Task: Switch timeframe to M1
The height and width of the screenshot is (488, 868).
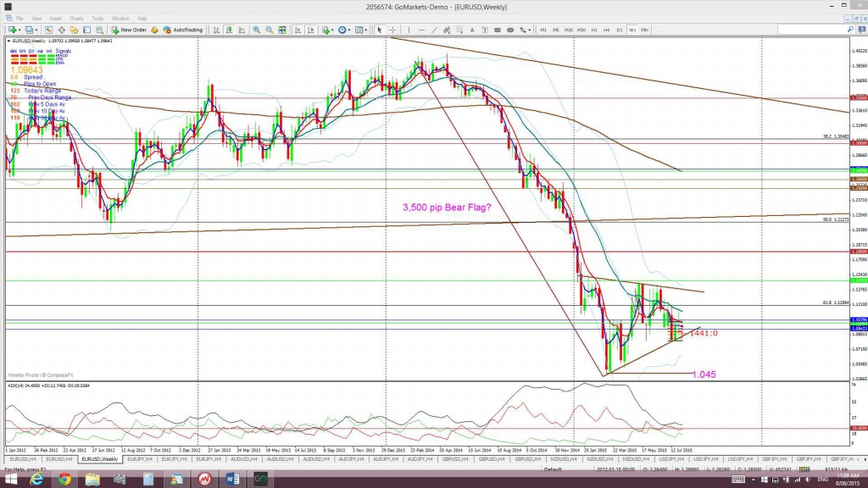Action: (543, 30)
